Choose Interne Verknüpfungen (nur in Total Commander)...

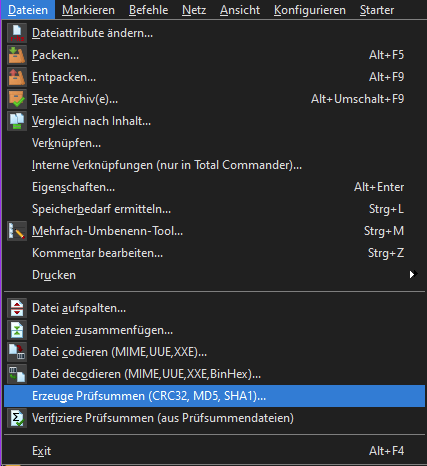pos(214,165)
